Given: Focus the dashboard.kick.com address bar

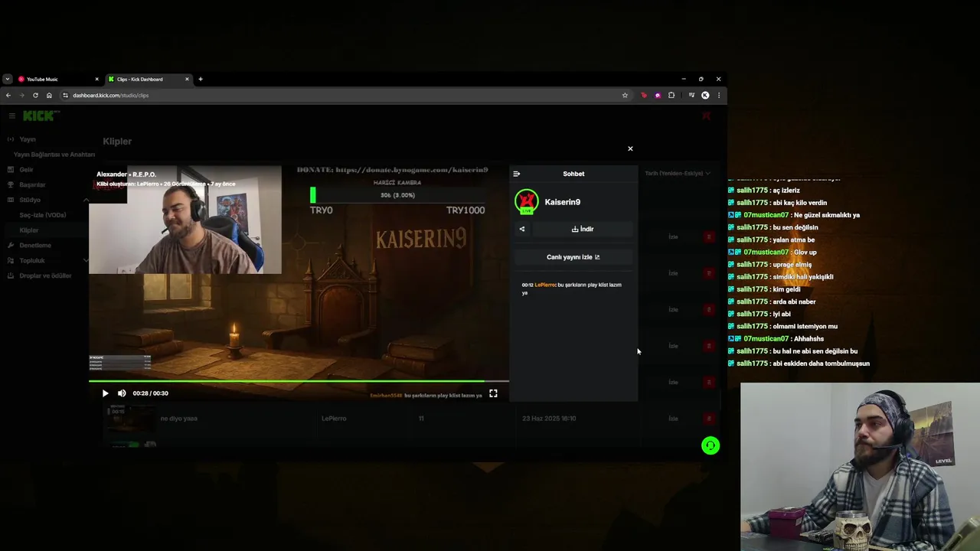Looking at the screenshot, I should (x=345, y=96).
